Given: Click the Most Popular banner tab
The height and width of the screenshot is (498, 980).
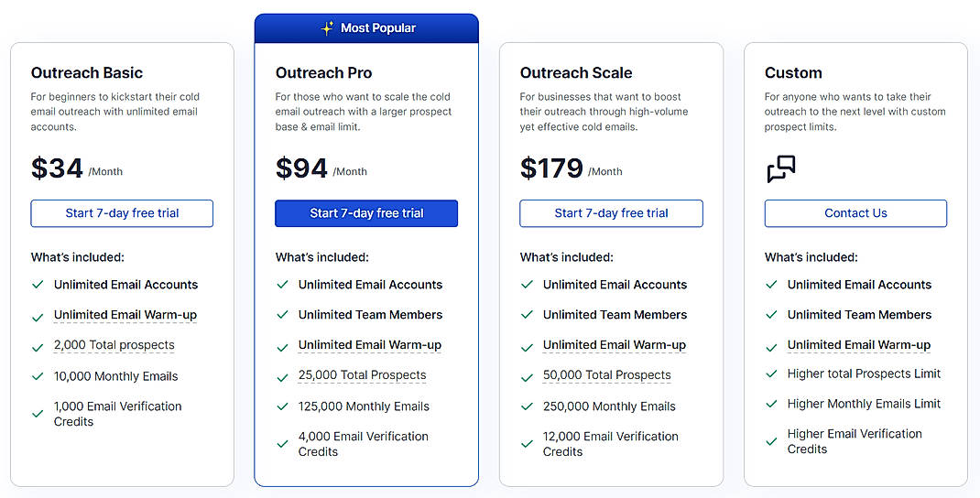Looking at the screenshot, I should click(x=366, y=28).
